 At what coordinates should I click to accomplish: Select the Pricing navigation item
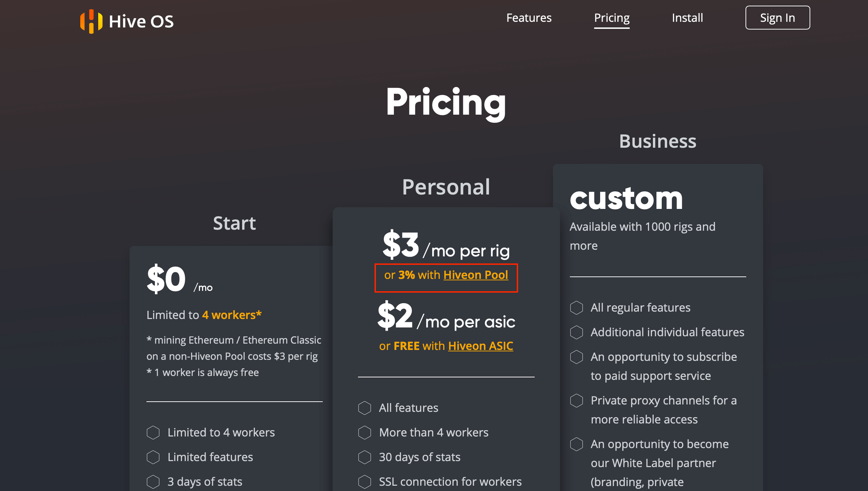pos(612,18)
